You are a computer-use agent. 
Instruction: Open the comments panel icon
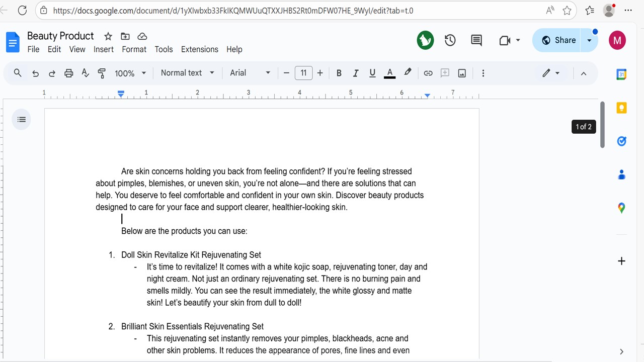click(x=476, y=40)
